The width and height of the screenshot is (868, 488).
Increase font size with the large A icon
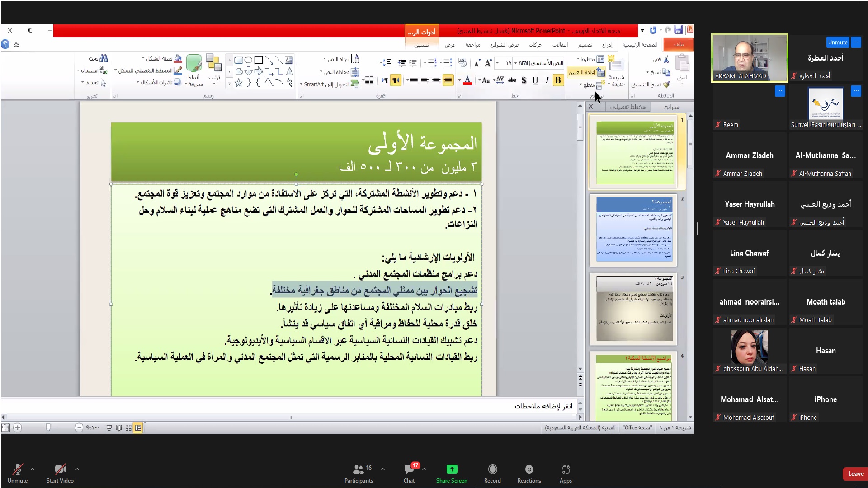(488, 63)
